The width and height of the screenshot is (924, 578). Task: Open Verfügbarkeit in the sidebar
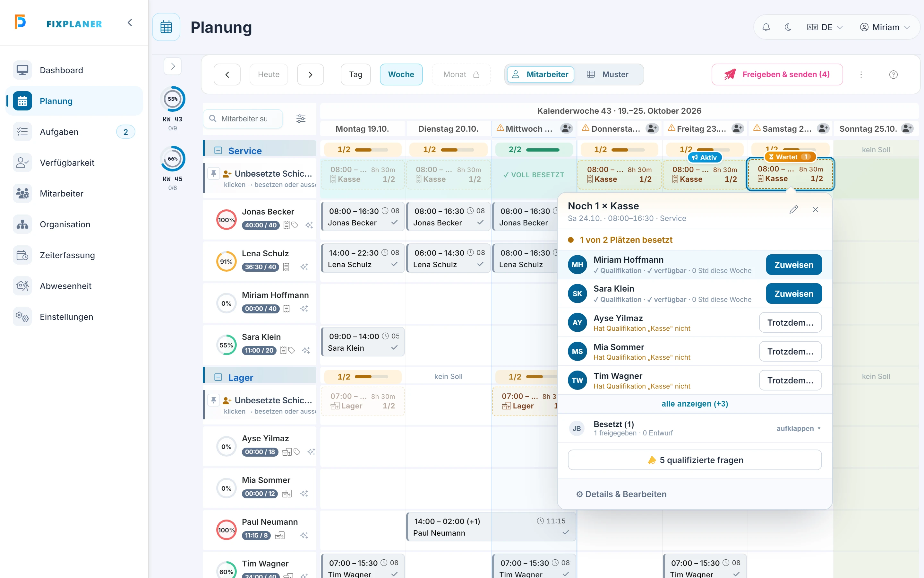[74, 163]
